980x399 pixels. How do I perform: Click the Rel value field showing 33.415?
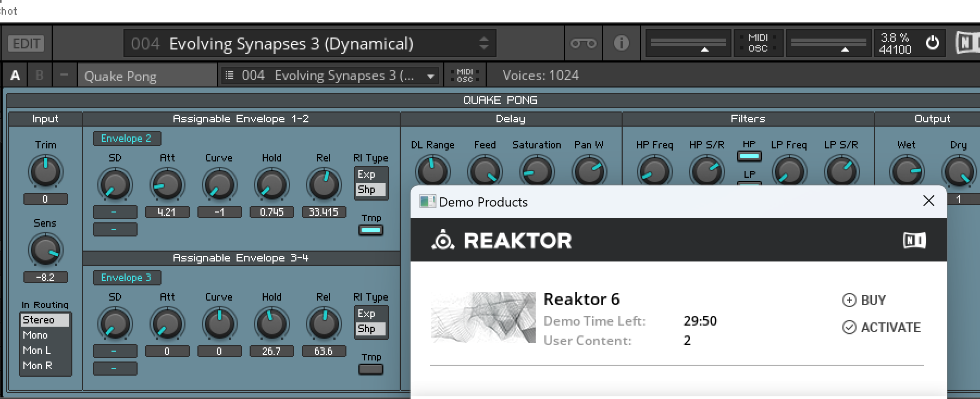[x=324, y=212]
